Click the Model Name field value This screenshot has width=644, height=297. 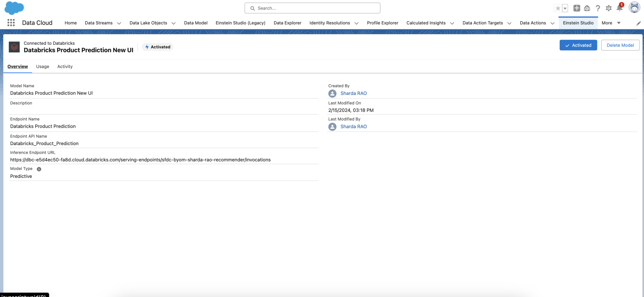pos(52,93)
